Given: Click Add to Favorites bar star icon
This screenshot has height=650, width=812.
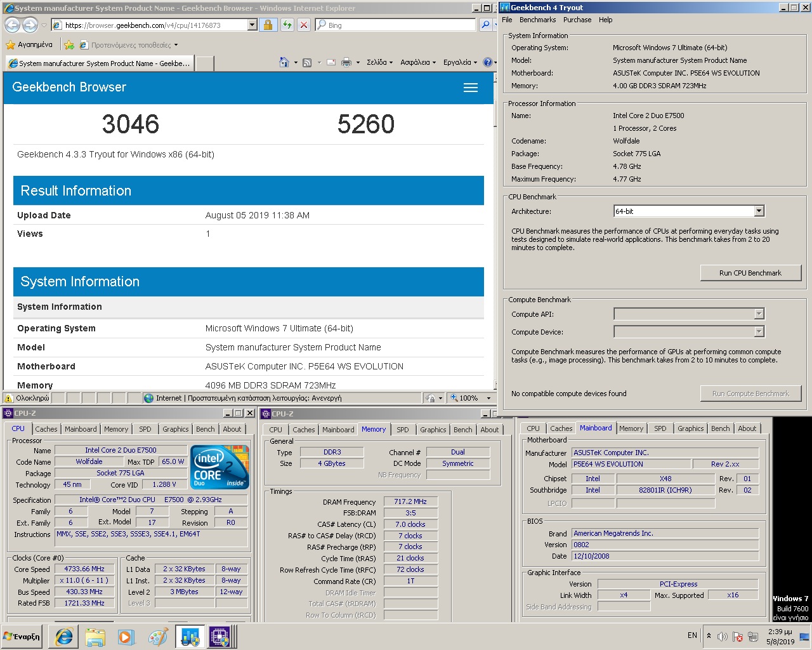Looking at the screenshot, I should tap(69, 44).
